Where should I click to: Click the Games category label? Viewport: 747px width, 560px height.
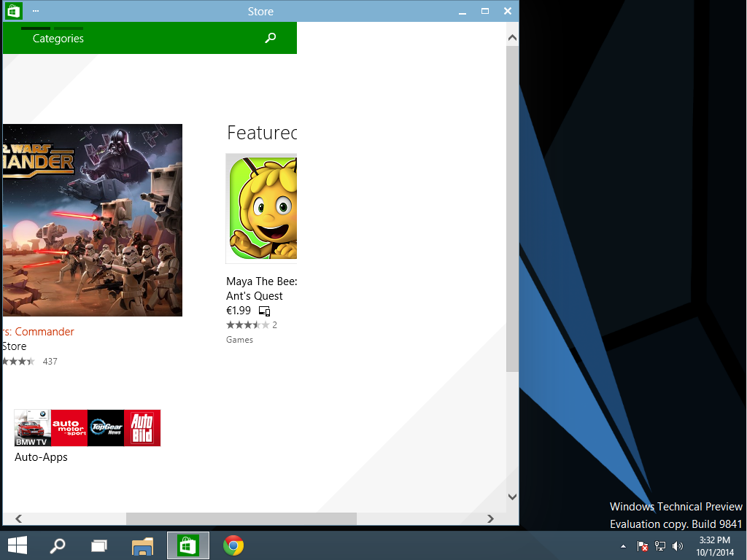239,340
